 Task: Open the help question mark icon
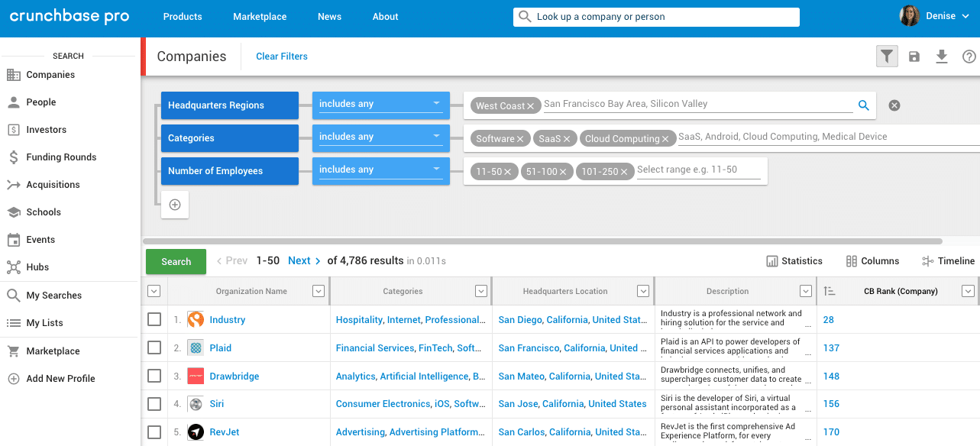969,56
